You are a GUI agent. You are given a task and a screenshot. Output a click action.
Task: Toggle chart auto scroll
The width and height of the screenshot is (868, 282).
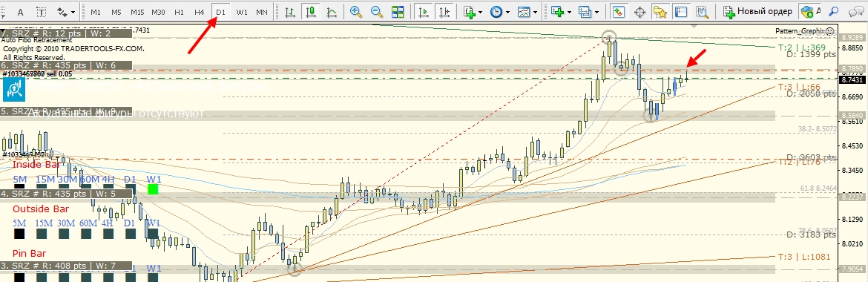point(424,11)
